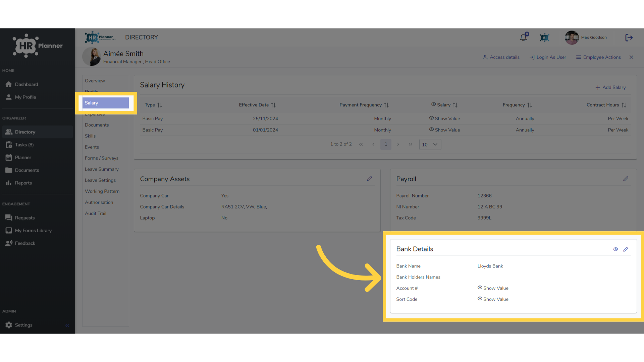Image resolution: width=644 pixels, height=362 pixels.
Task: Collapse the sidebar using double chevron
Action: (67, 325)
